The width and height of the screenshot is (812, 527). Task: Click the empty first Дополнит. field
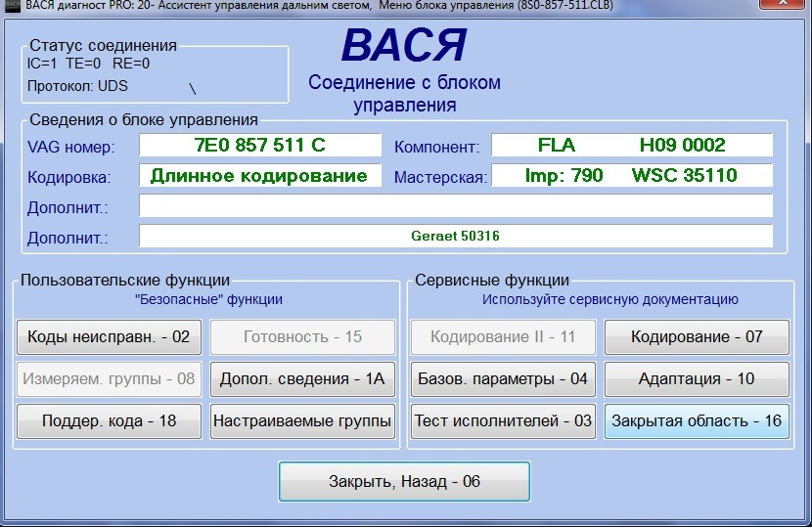click(x=456, y=206)
